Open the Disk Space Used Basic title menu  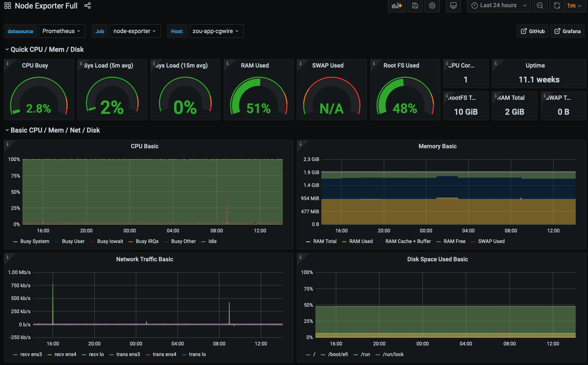click(x=438, y=259)
